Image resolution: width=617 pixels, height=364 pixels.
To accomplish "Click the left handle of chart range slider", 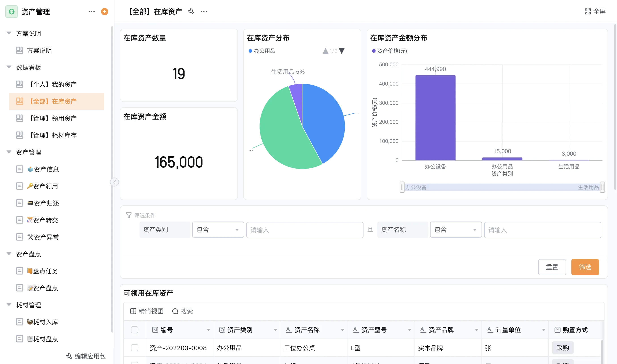I will point(402,187).
